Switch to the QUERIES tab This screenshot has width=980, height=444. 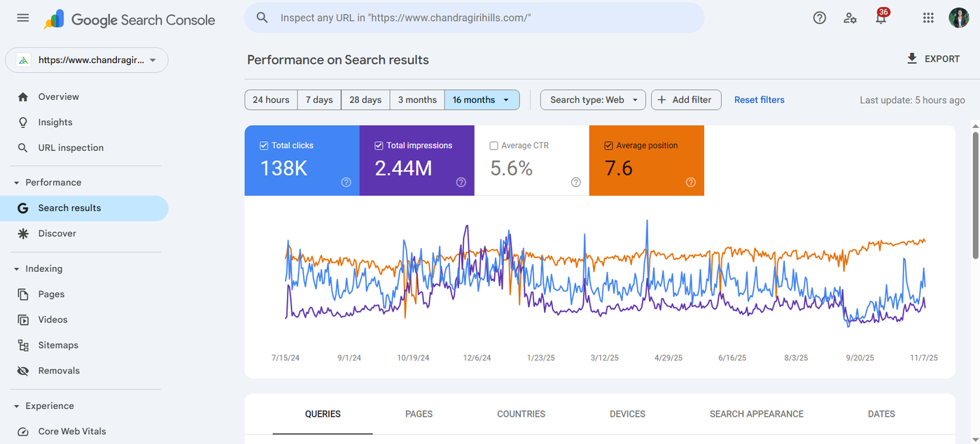tap(323, 414)
